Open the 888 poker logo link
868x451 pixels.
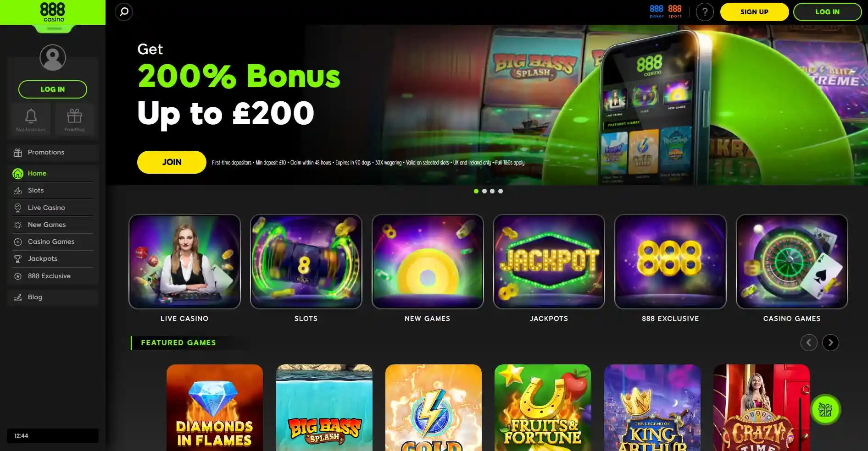[657, 12]
